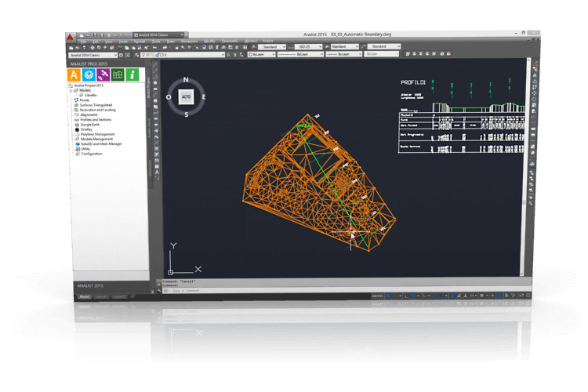This screenshot has height=392, width=588.
Task: Open the ByLayer lineweight dropdown
Action: [344, 54]
